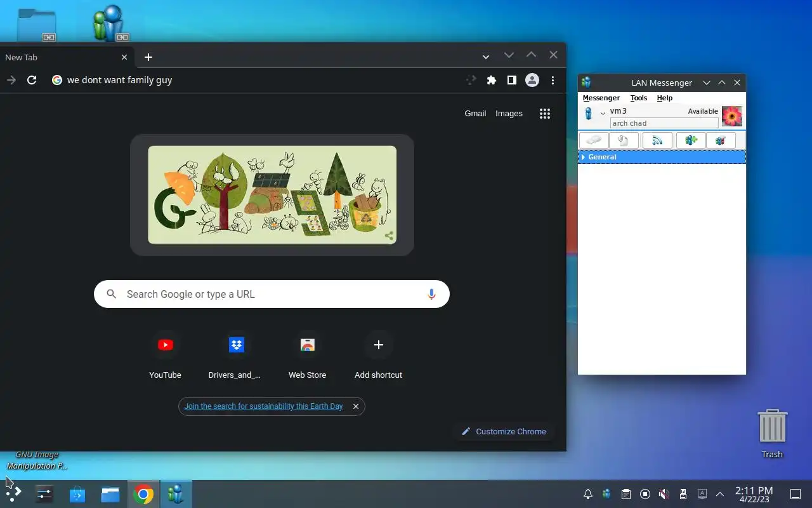Toggle the Chrome side panel
Viewport: 812px width, 508px height.
511,80
